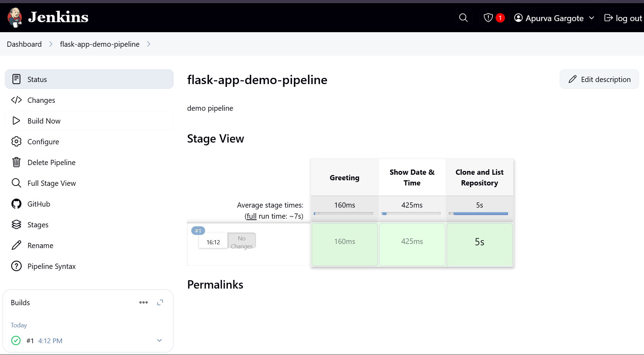Image resolution: width=644 pixels, height=355 pixels.
Task: Click the user avatar icon beside Apurva Gargote
Action: point(518,18)
